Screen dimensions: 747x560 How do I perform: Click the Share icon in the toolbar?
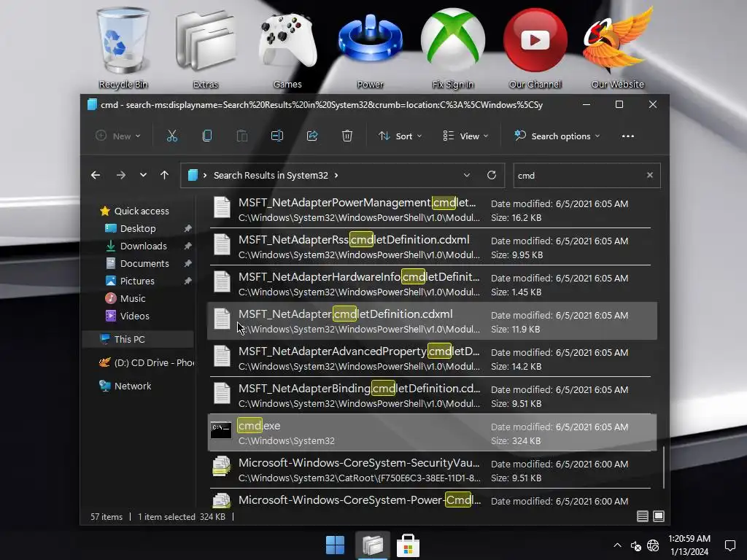pos(312,136)
